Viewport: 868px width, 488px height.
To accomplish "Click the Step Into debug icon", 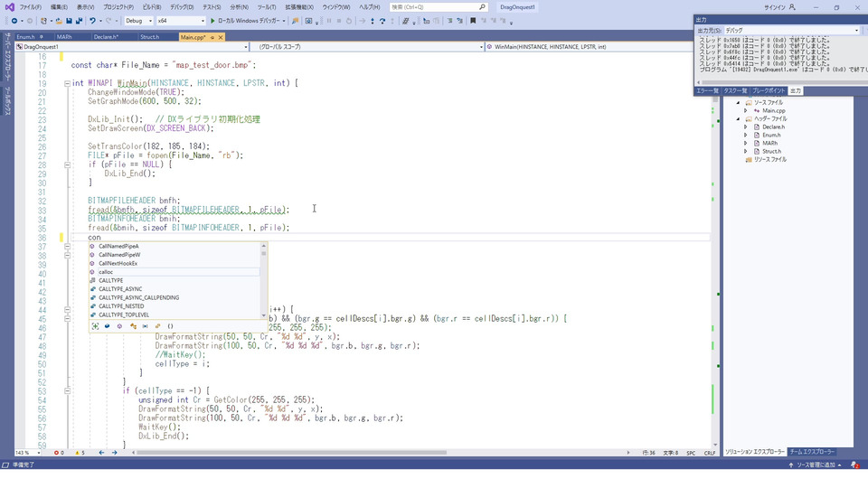I will [x=372, y=21].
